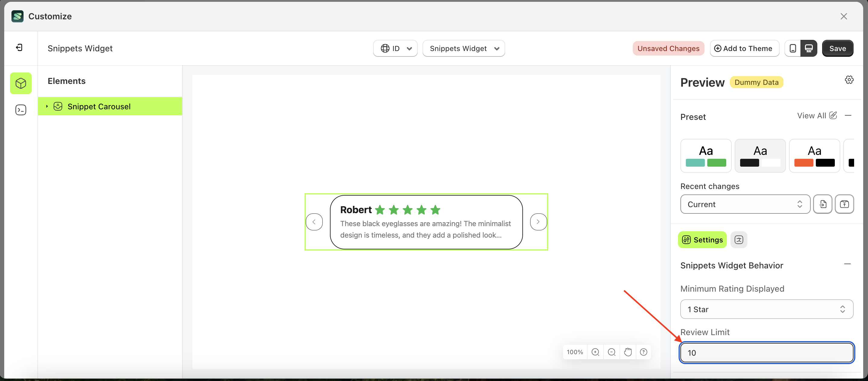Switch preview to mobile view

coord(793,48)
